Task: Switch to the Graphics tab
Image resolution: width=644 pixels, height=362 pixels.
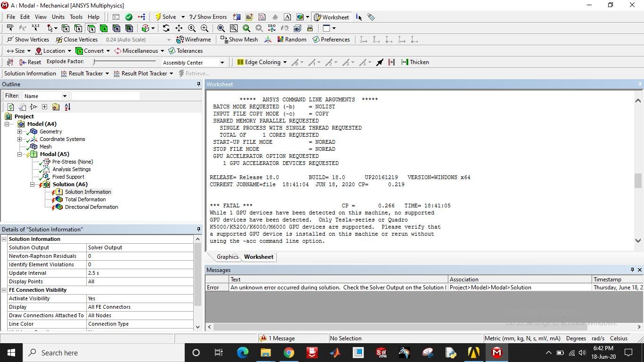Action: coord(227,257)
